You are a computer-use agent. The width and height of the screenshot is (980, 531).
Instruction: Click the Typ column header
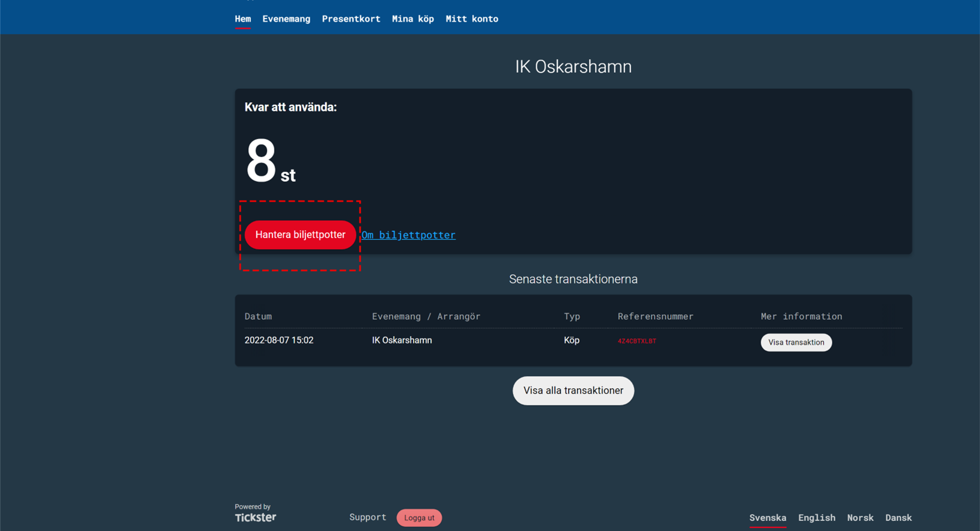pos(572,317)
